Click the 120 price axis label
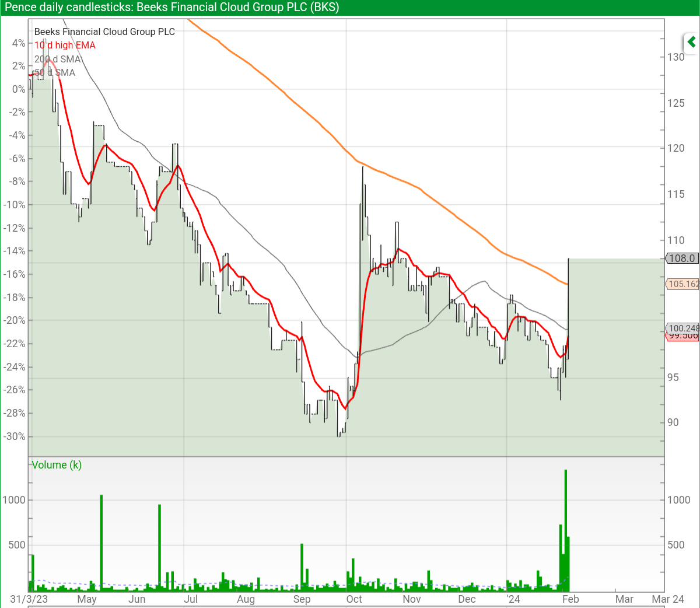 tap(676, 148)
